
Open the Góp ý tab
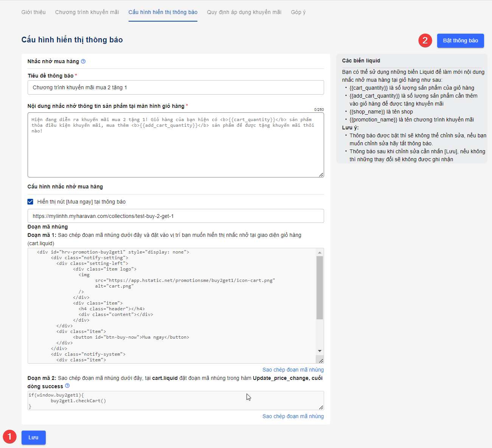click(298, 12)
